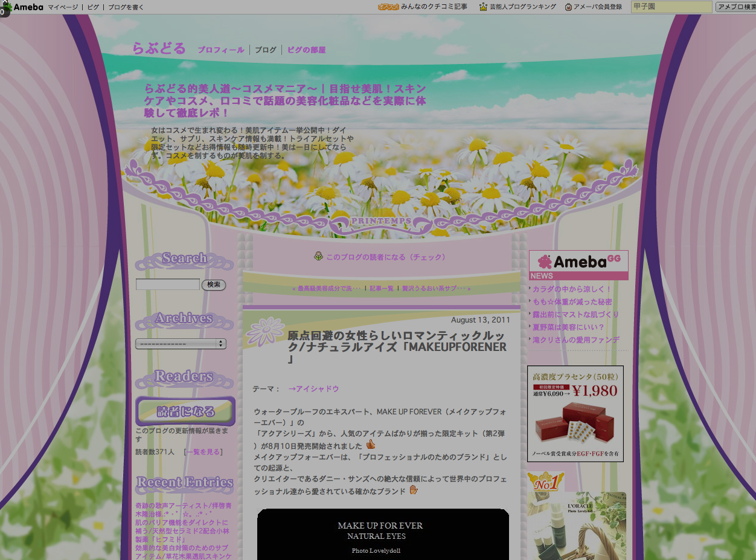Image resolution: width=756 pixels, height=560 pixels.
Task: Open ブログを書く in the top bar
Action: click(x=126, y=7)
